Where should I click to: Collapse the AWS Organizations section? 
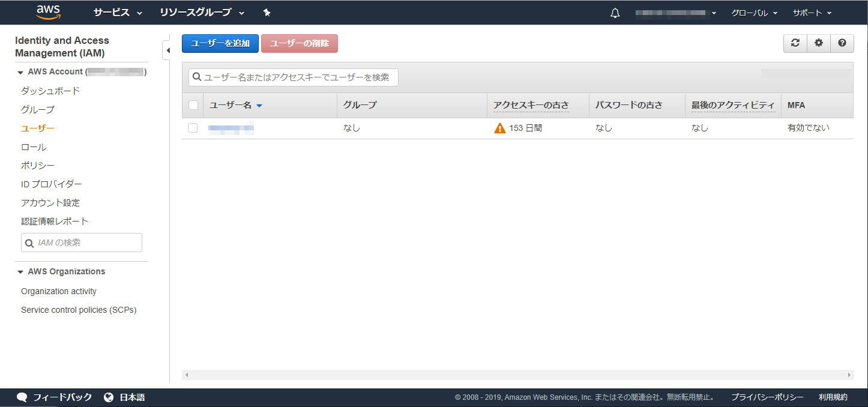coord(20,272)
